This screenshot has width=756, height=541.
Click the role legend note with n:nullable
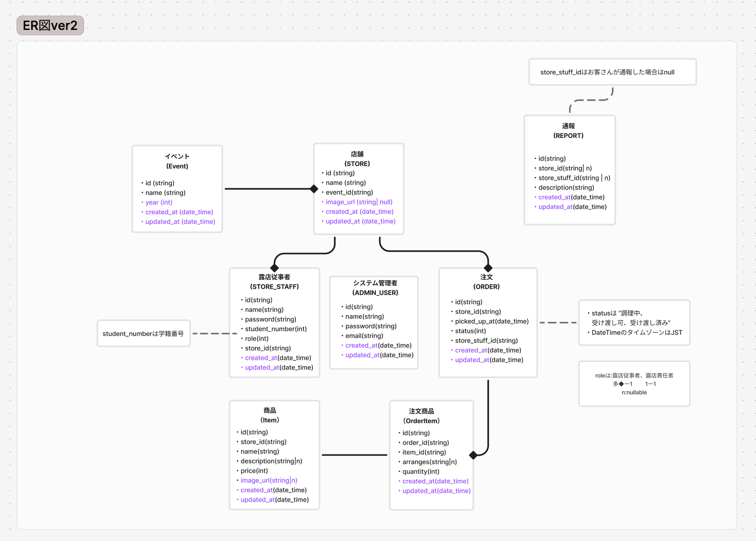point(634,384)
